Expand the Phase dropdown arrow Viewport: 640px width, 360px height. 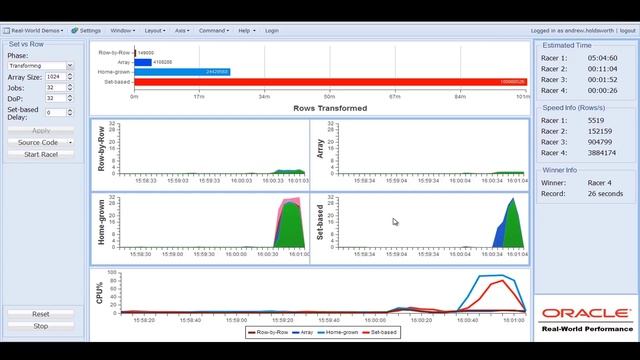point(70,65)
